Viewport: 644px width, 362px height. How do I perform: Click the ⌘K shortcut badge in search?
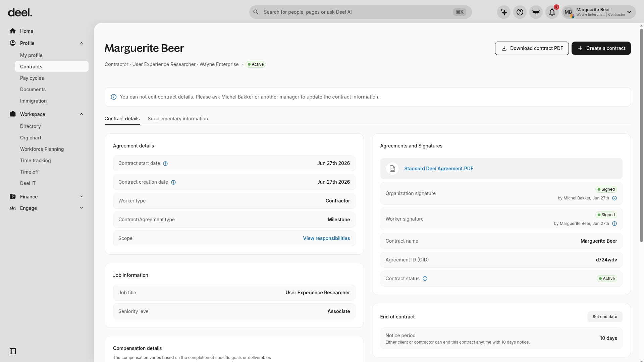tap(460, 12)
